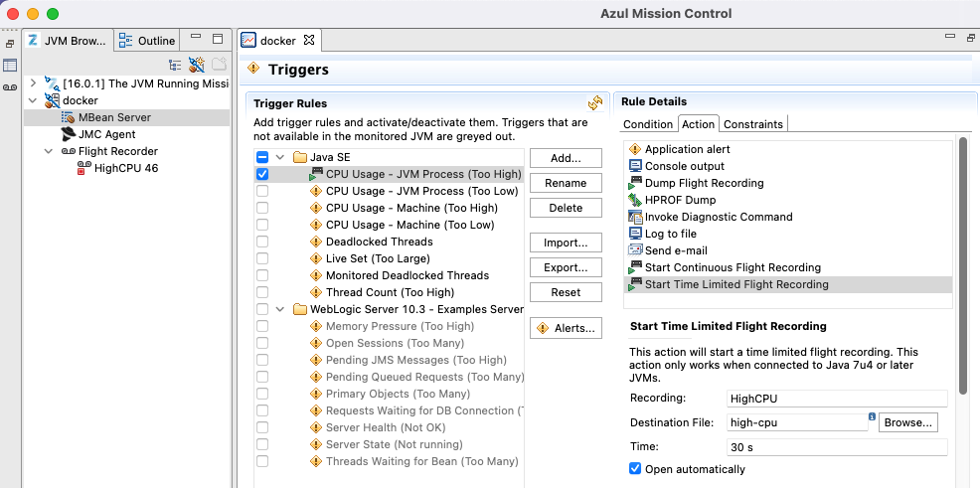Click the Send e-mail envelope icon

click(x=635, y=250)
